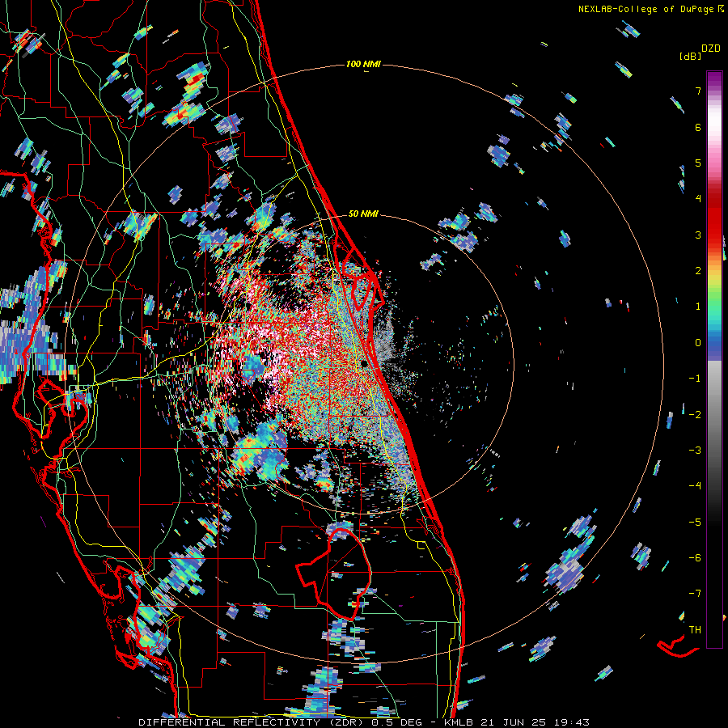Image resolution: width=728 pixels, height=728 pixels.
Task: Click the 2 value on color scale
Action: [698, 271]
